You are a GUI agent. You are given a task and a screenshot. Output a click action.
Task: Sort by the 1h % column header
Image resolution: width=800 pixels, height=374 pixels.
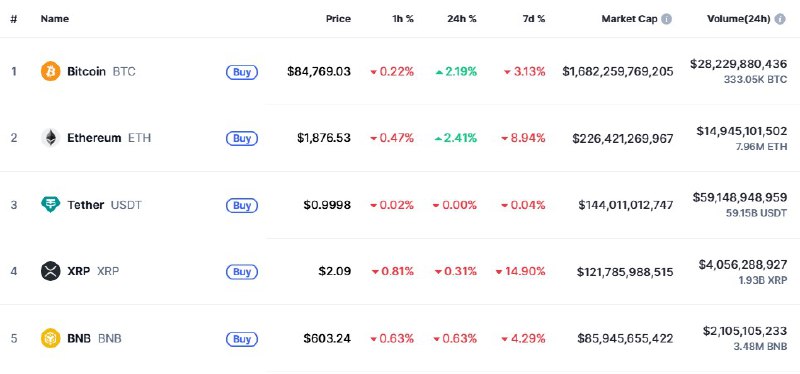[402, 19]
